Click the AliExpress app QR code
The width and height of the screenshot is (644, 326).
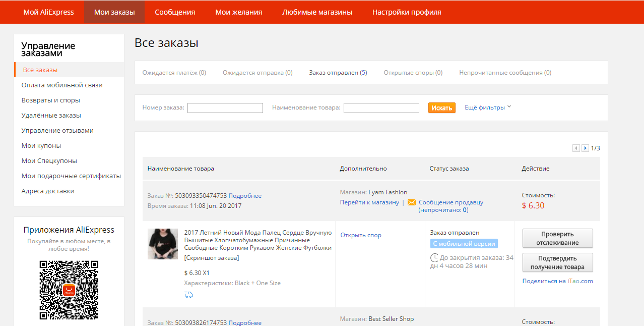coord(69,290)
